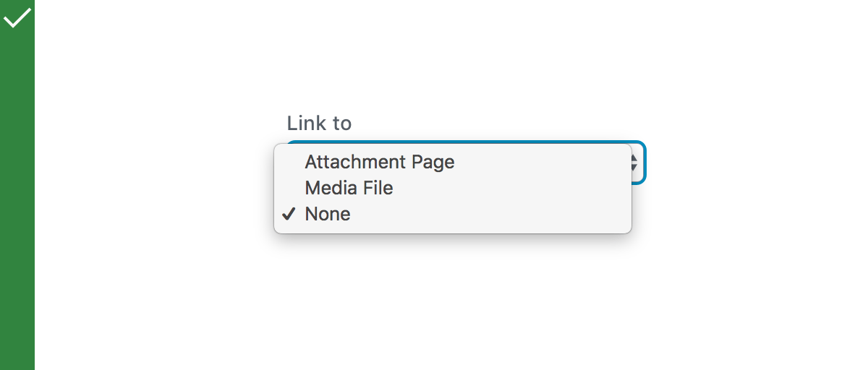
Task: Click the blue-outlined select box border
Action: coord(644,163)
